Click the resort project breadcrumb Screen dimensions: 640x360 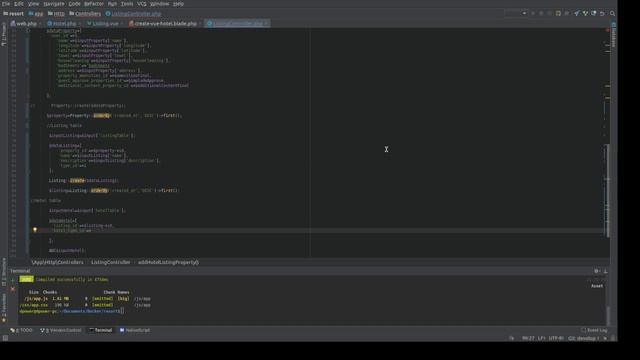tap(13, 13)
